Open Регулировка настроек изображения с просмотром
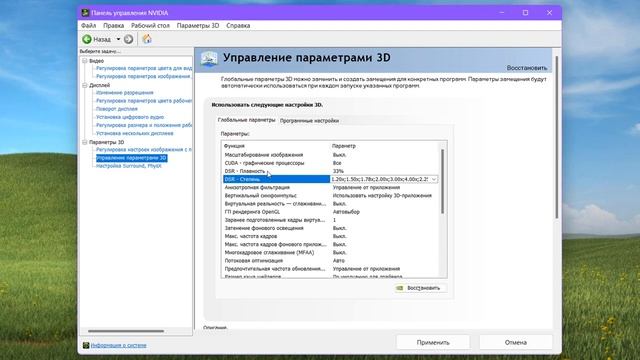Screen dimensions: 640x360 pos(144,150)
